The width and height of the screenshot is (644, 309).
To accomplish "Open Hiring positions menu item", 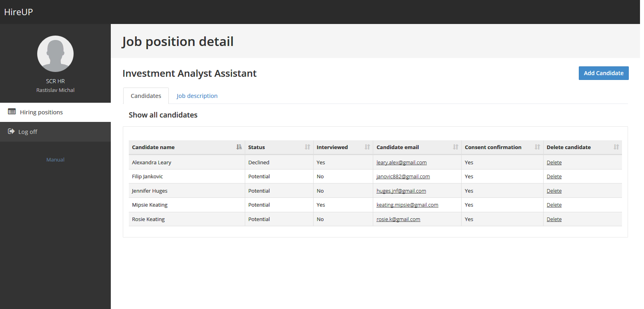I will click(x=41, y=112).
